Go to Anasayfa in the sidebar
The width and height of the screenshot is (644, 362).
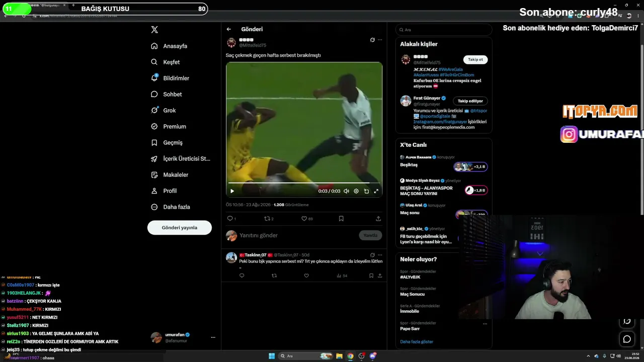pos(169,46)
